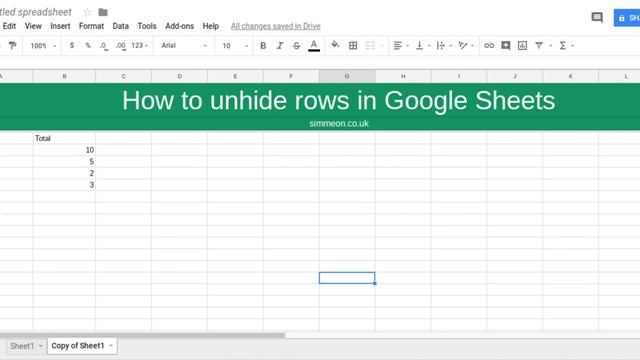Screen dimensions: 640x360
Task: Open text wrapping options
Action: tap(441, 46)
